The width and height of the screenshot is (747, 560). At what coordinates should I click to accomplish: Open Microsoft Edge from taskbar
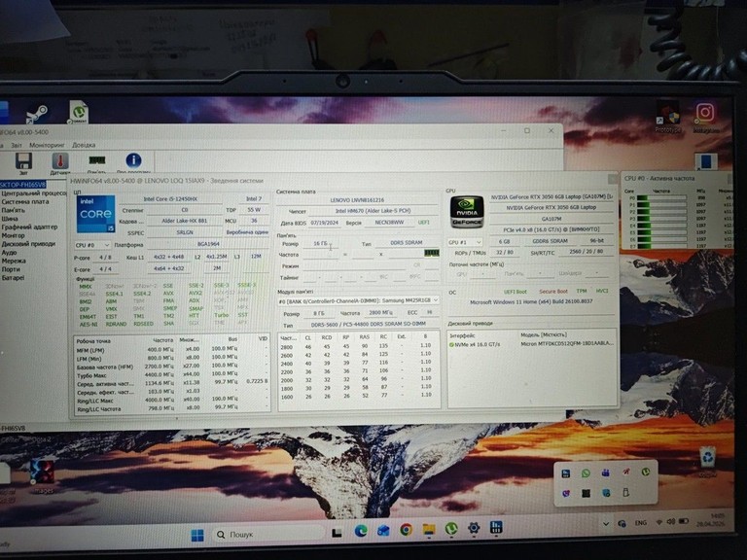[x=361, y=531]
